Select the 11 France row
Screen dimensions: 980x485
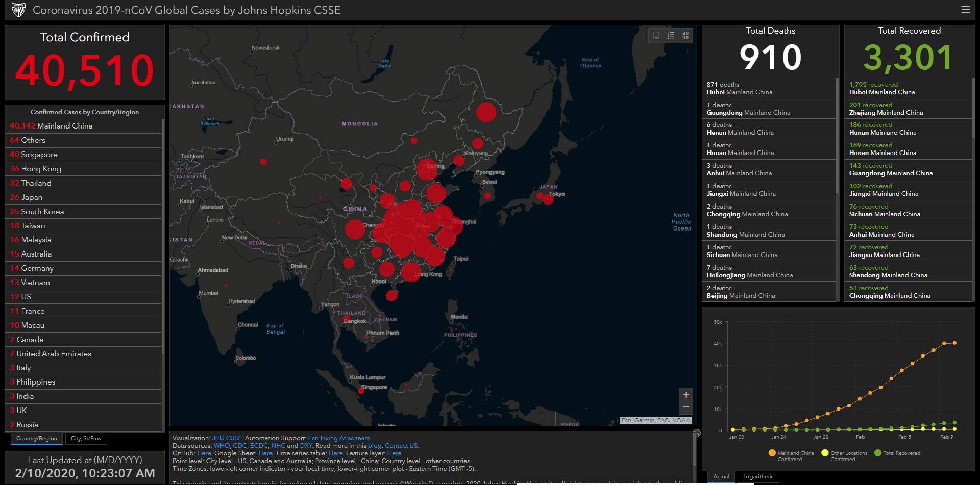click(x=84, y=311)
